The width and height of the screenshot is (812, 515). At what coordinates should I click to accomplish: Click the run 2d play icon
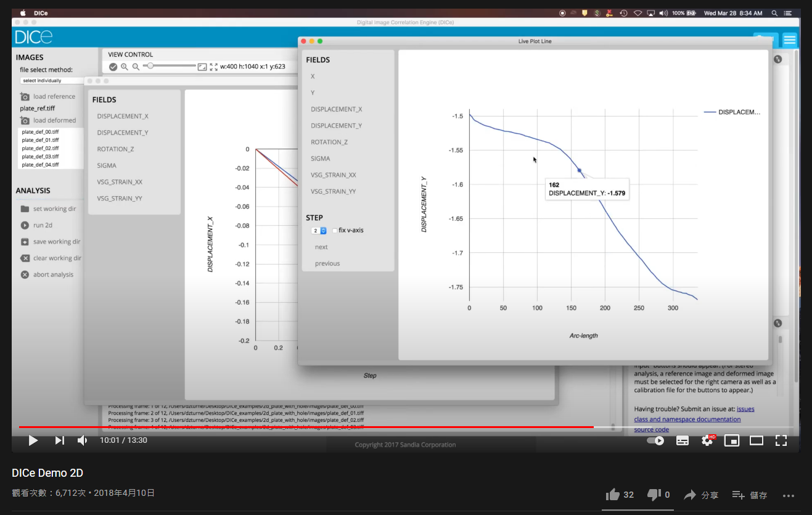(25, 225)
